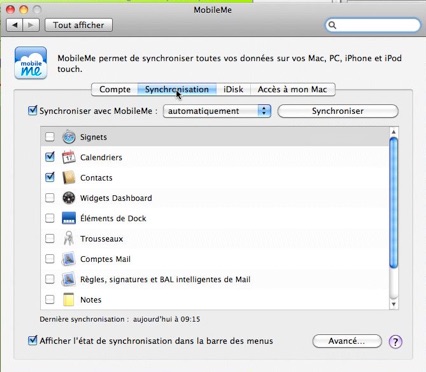Image resolution: width=426 pixels, height=372 pixels.
Task: Click the calendar icon beside Calendriers
Action: (x=69, y=157)
